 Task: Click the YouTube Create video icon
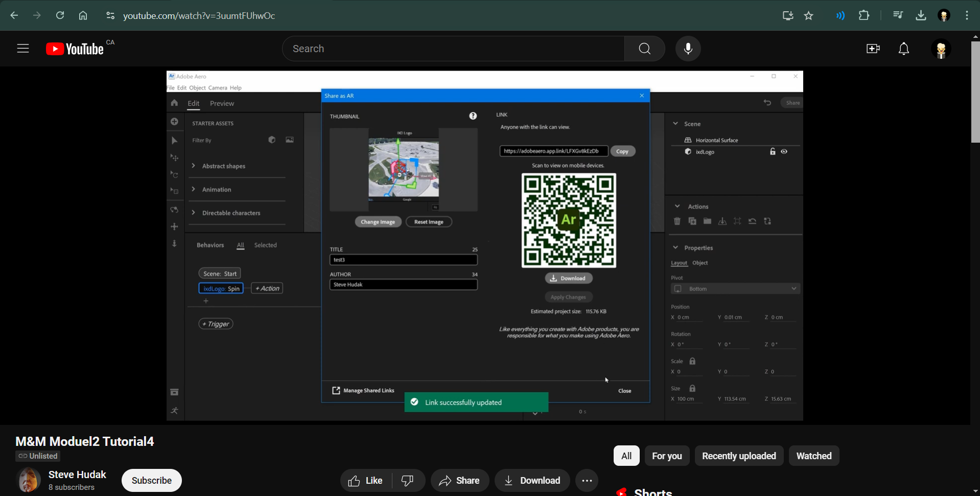[x=873, y=49]
